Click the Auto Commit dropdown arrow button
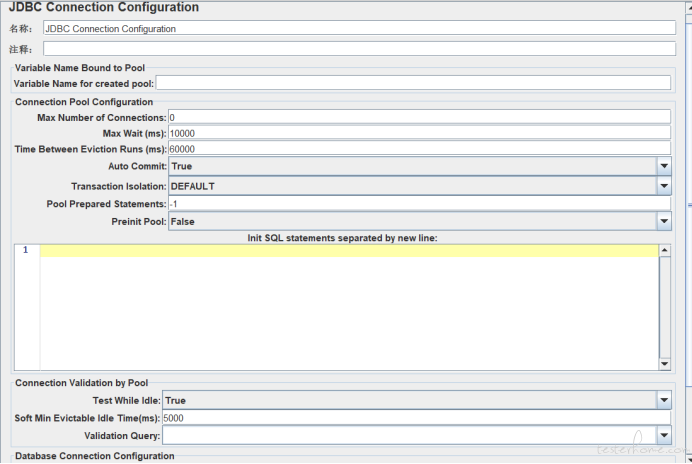 (x=664, y=166)
